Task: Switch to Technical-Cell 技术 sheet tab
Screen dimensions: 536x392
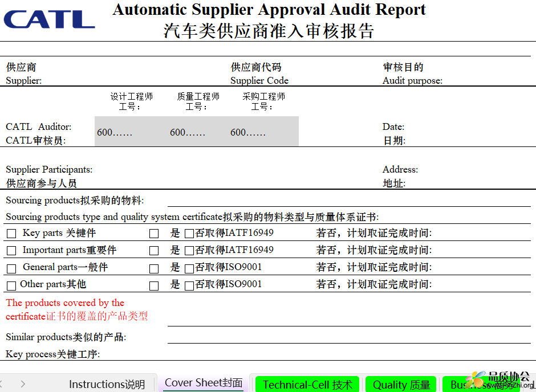Action: pyautogui.click(x=307, y=385)
